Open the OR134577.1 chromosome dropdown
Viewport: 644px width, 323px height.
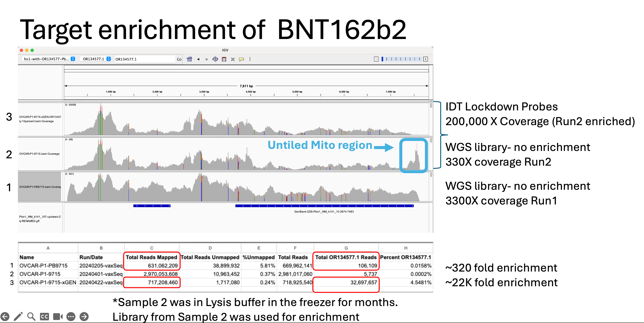click(97, 59)
